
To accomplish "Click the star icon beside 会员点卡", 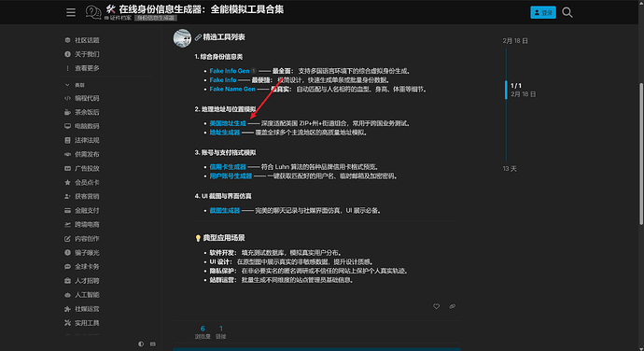I will (x=67, y=182).
